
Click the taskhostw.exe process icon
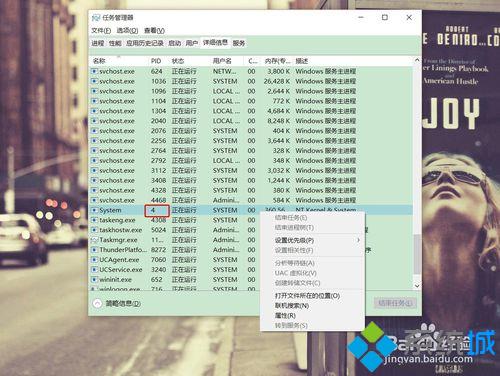pyautogui.click(x=95, y=230)
